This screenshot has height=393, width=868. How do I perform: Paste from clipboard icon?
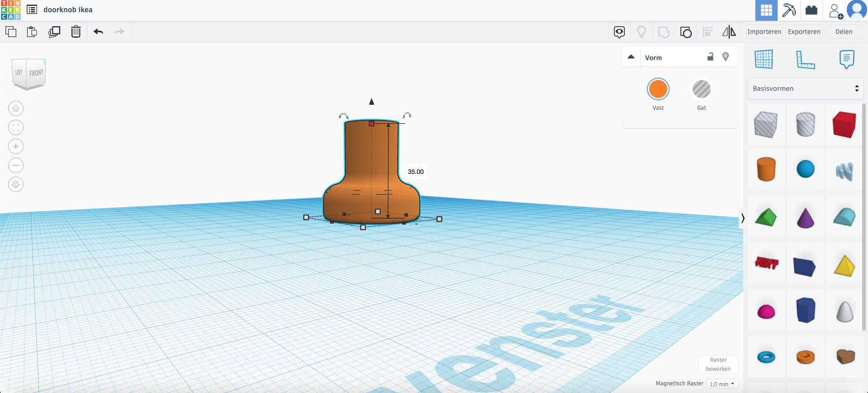tap(32, 32)
